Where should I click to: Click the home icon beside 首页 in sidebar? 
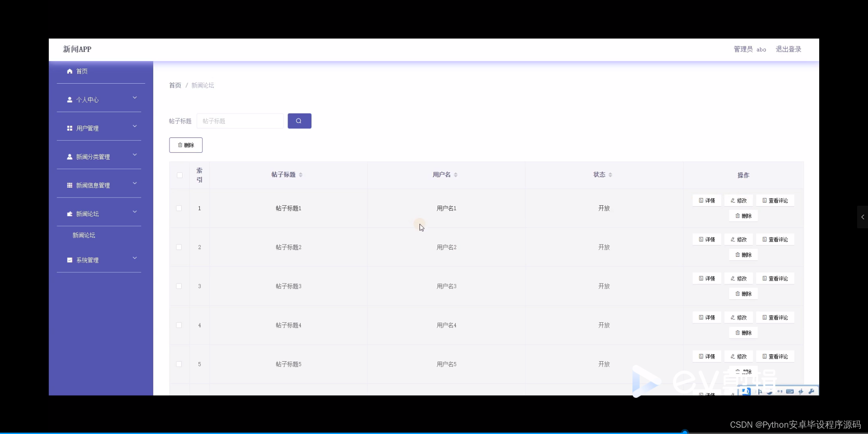click(69, 71)
